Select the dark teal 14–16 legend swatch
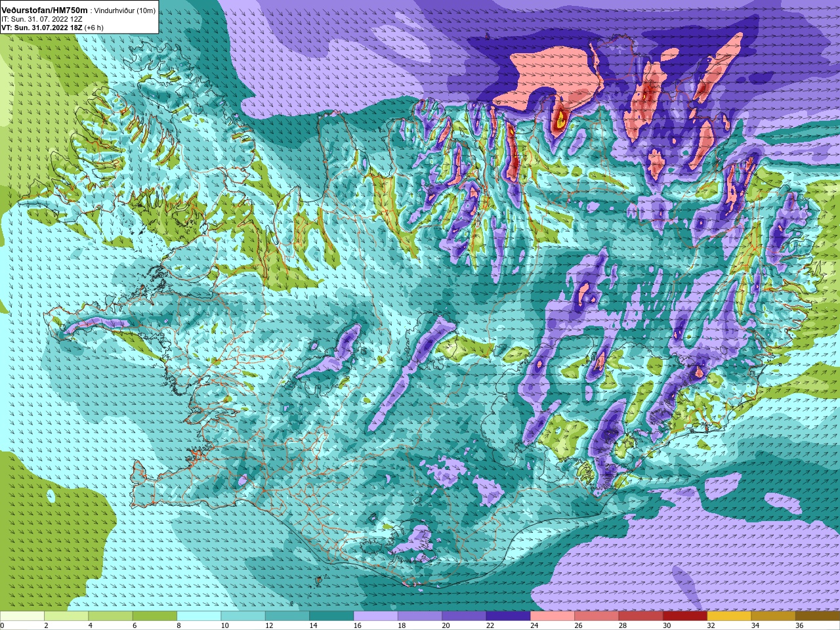The width and height of the screenshot is (840, 630). [331, 616]
